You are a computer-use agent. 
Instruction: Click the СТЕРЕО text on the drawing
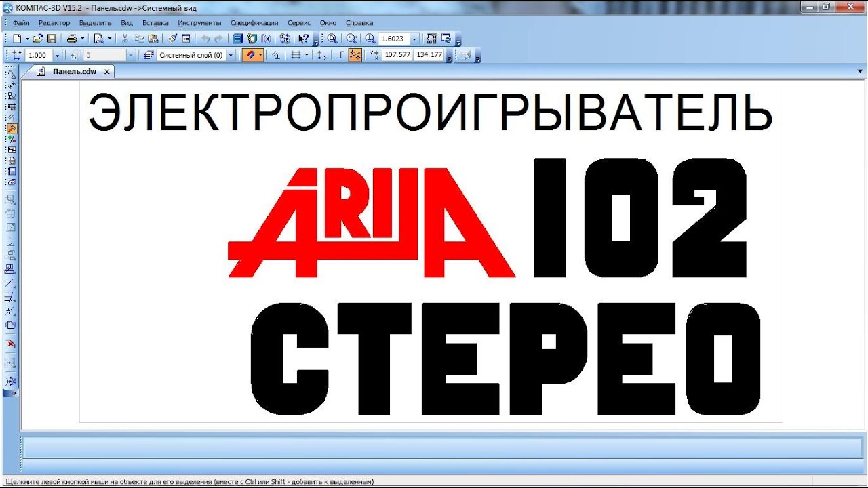505,359
